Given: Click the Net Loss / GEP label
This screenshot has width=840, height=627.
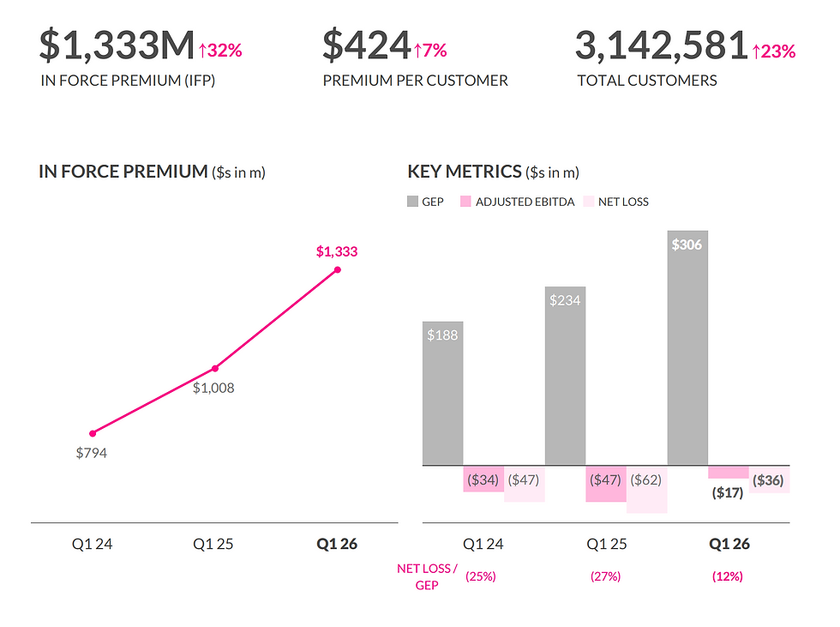Looking at the screenshot, I should point(427,576).
